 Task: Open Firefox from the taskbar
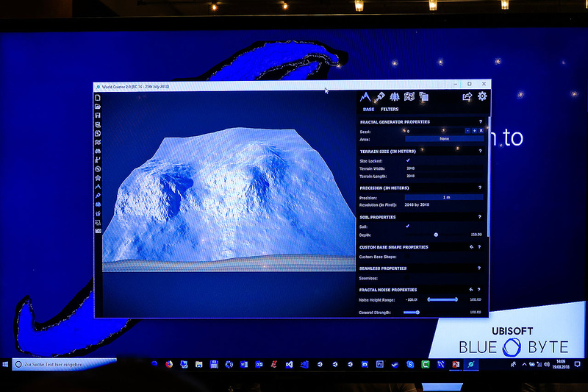click(169, 364)
